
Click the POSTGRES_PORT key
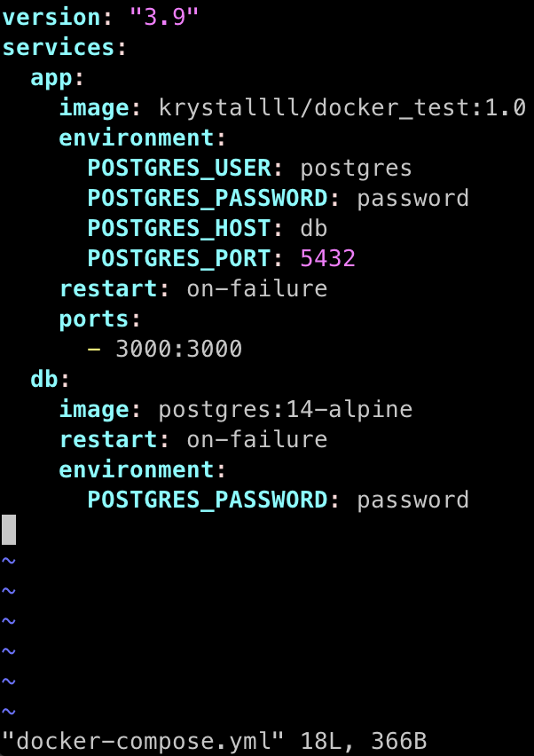(x=180, y=258)
